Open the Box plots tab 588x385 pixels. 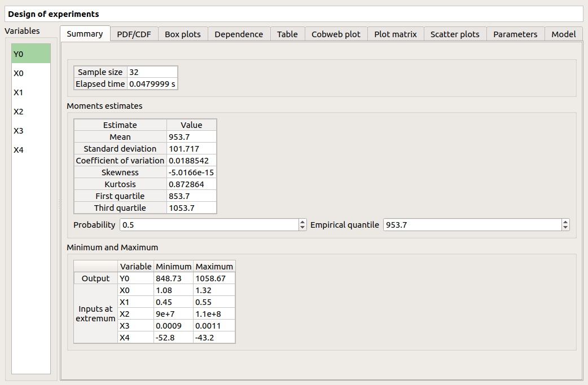(x=182, y=34)
